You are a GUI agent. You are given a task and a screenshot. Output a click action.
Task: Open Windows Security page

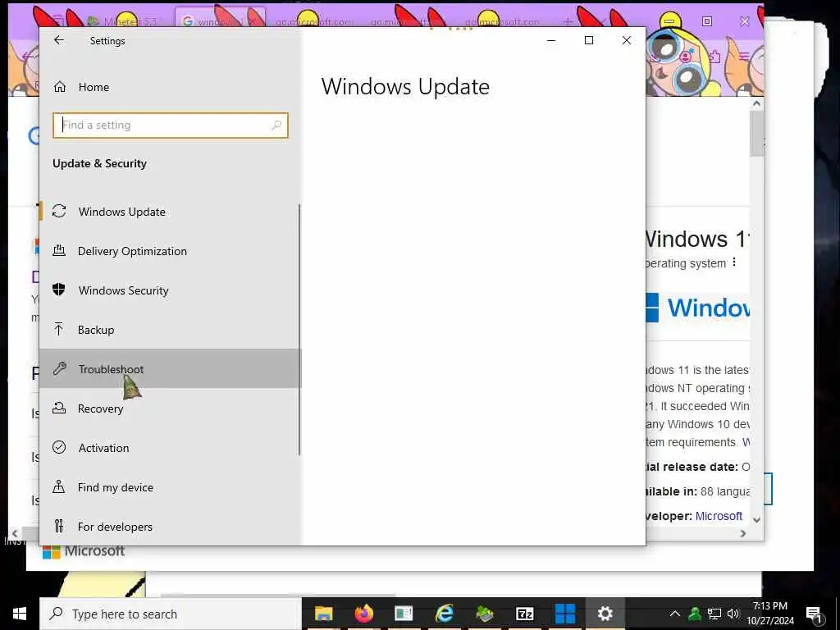click(x=171, y=290)
